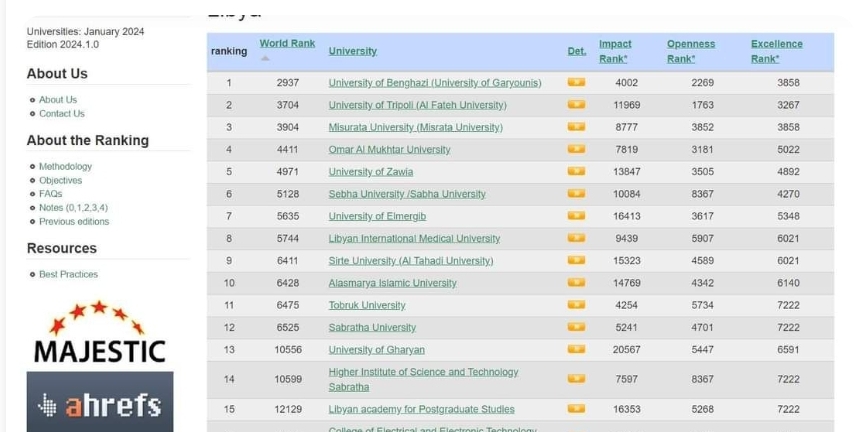The height and width of the screenshot is (432, 864).
Task: Open Alasmarya Islamic University link
Action: 393,283
